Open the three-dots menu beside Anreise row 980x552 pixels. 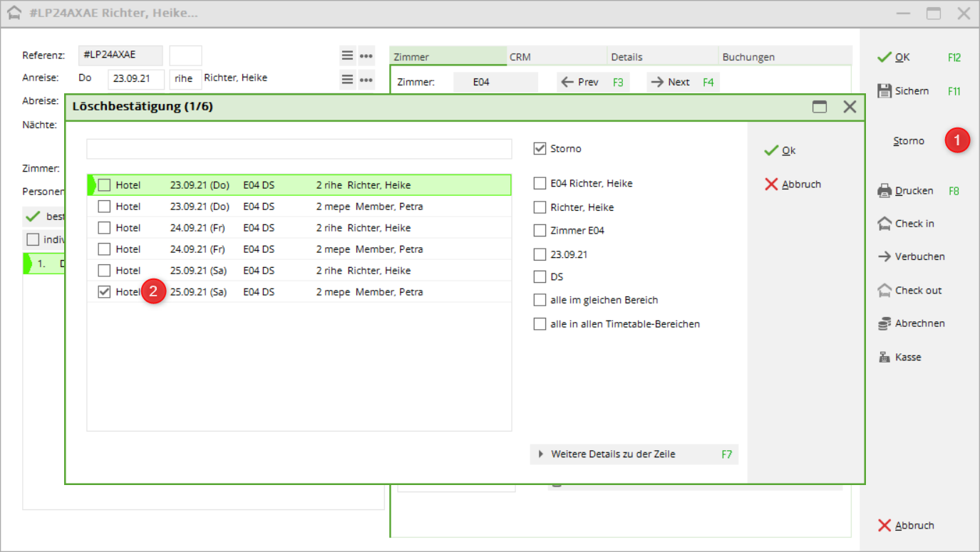click(x=366, y=79)
